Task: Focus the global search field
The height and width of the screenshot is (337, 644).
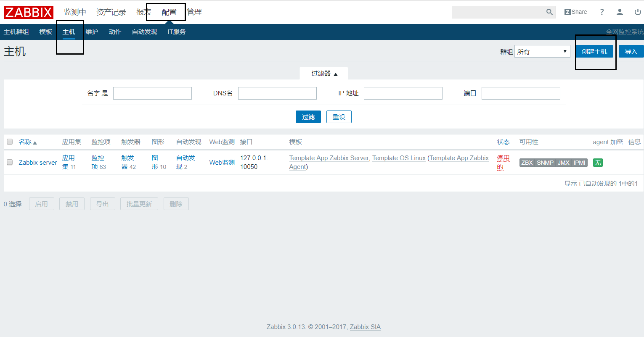Action: click(x=498, y=12)
